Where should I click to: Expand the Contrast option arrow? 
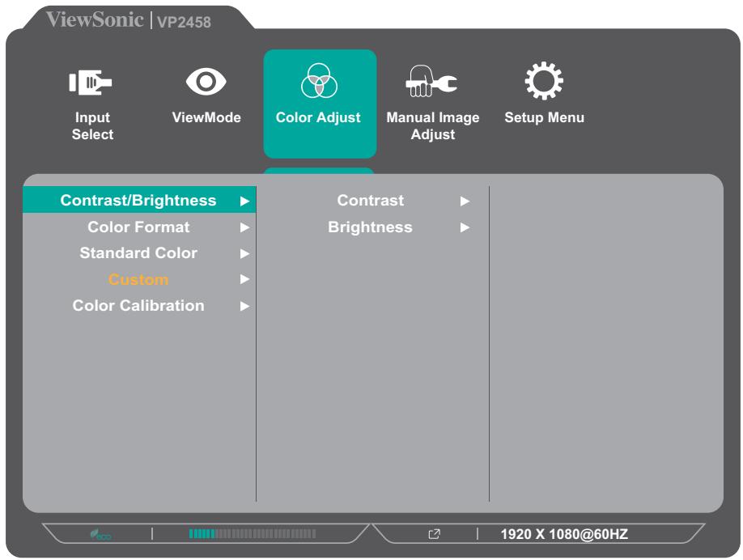pyautogui.click(x=465, y=202)
